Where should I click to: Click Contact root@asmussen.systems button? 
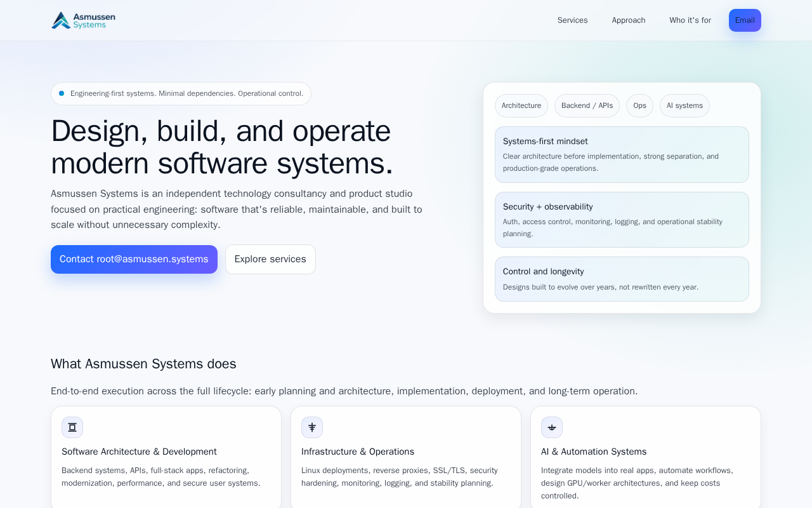tap(134, 259)
